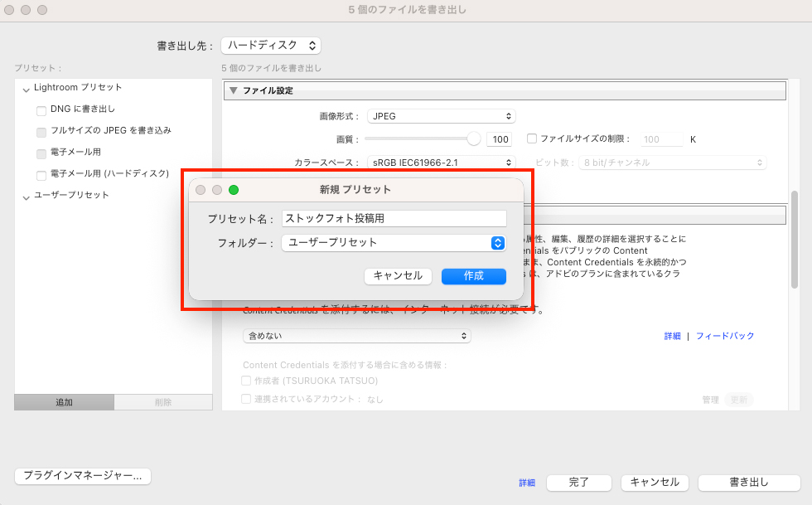Open the 画像形式 dropdown showing JPEG
The image size is (812, 505).
(x=441, y=116)
